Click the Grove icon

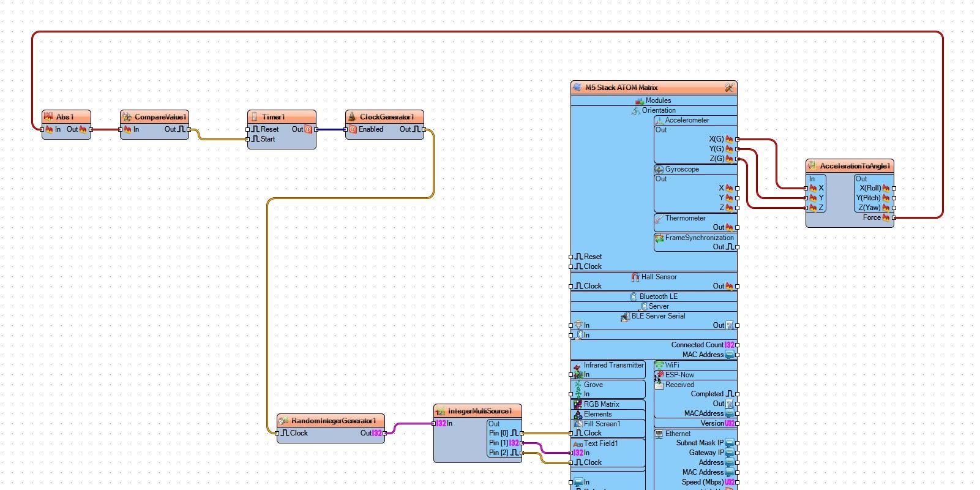[577, 385]
